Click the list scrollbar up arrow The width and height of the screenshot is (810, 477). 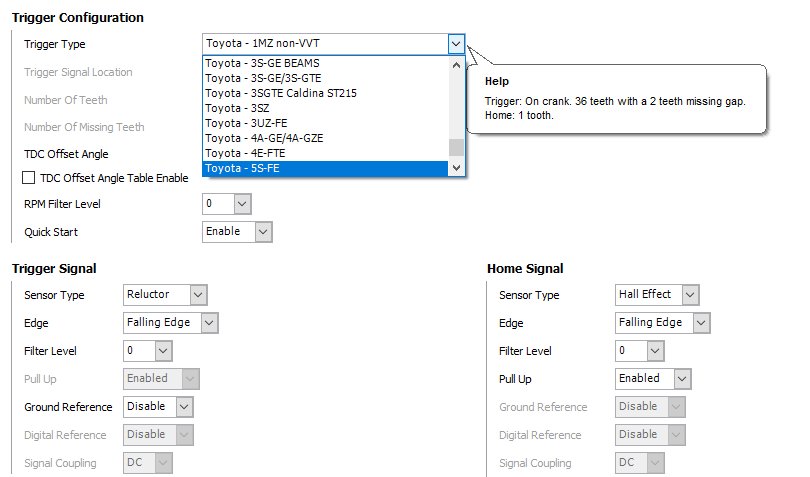coord(456,65)
